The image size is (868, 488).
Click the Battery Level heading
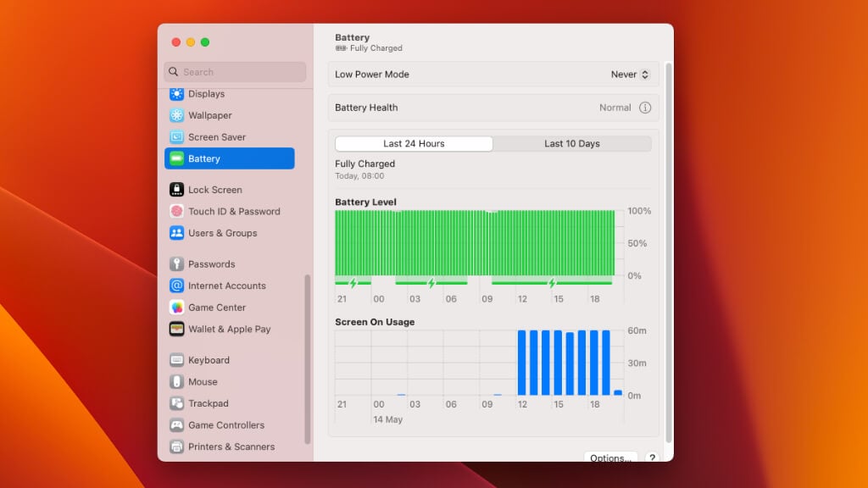coord(365,202)
